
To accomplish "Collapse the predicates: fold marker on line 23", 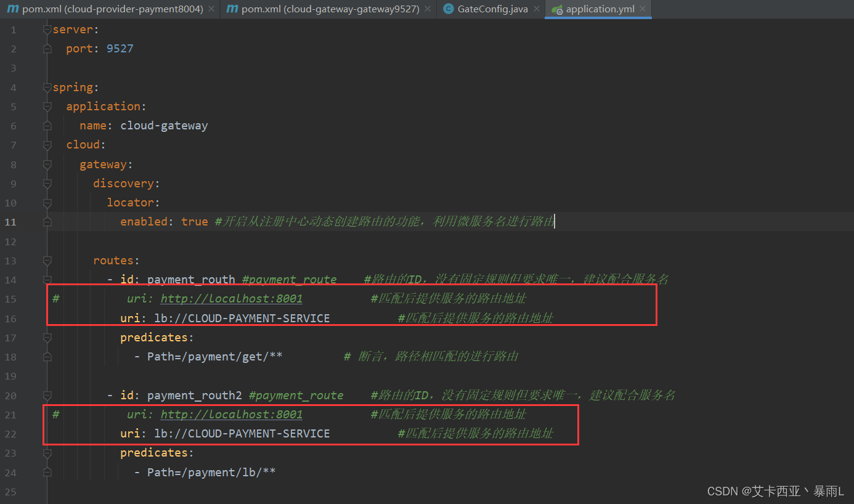I will point(47,453).
